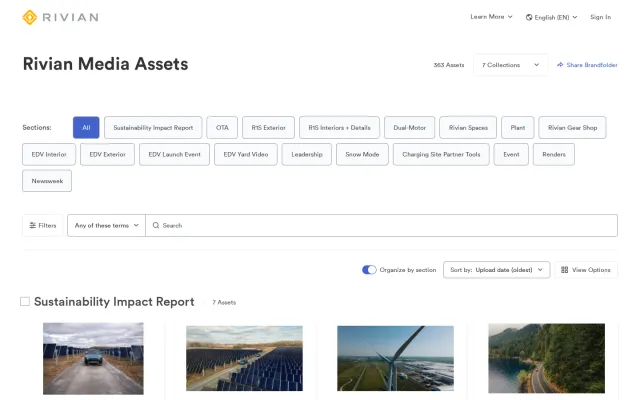
Task: Click the Sign In link
Action: click(x=600, y=17)
